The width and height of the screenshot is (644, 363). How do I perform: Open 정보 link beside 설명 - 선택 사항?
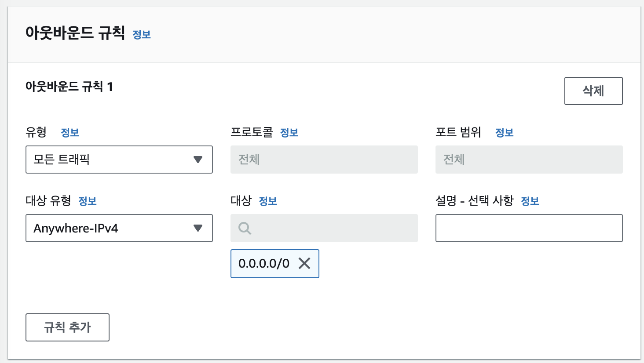530,201
